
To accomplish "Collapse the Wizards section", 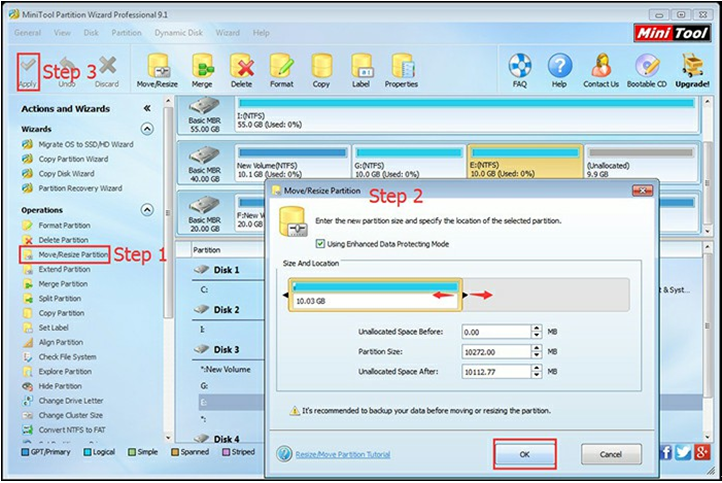I will pyautogui.click(x=147, y=129).
